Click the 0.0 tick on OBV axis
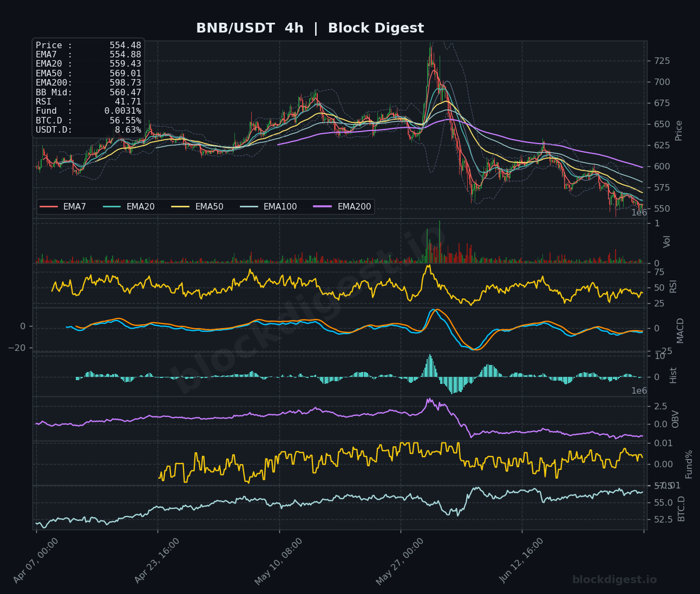This screenshot has height=594, width=700. (x=660, y=424)
